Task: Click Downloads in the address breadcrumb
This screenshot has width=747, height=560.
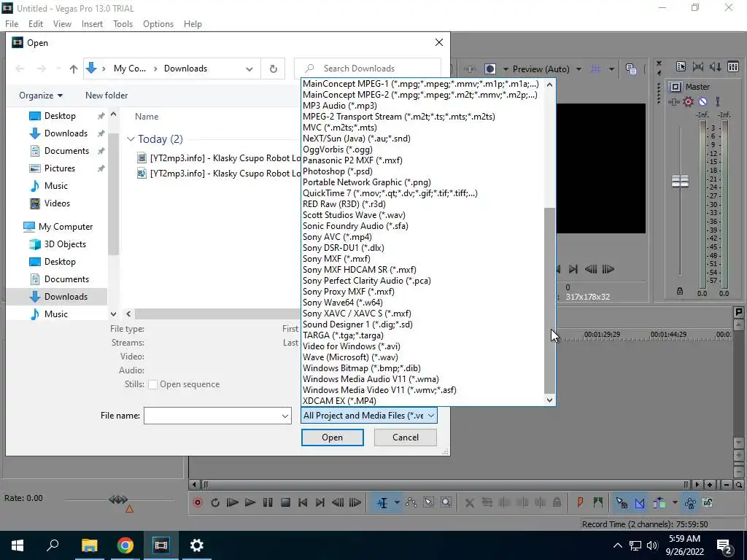Action: click(185, 69)
